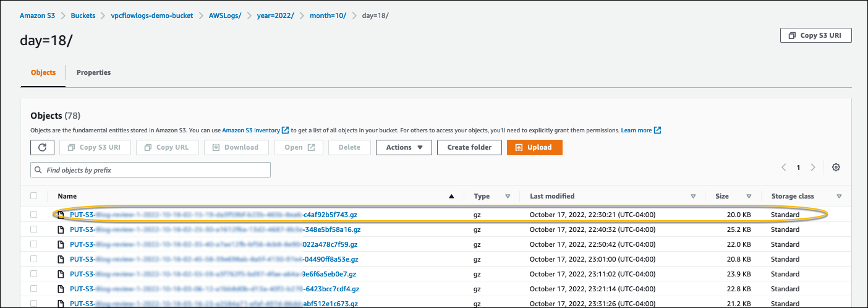Image resolution: width=868 pixels, height=308 pixels.
Task: Select checkbox for 348e5bf58a16.gz row
Action: coord(34,229)
